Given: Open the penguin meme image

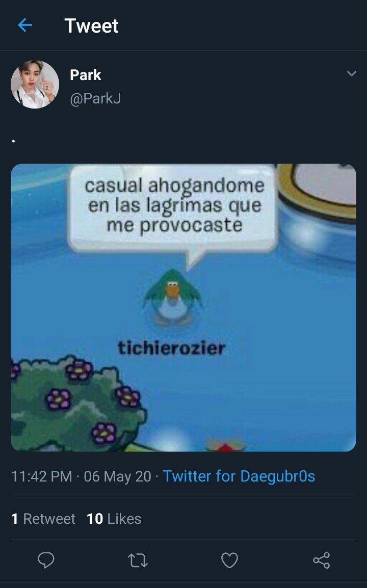Looking at the screenshot, I should [183, 307].
